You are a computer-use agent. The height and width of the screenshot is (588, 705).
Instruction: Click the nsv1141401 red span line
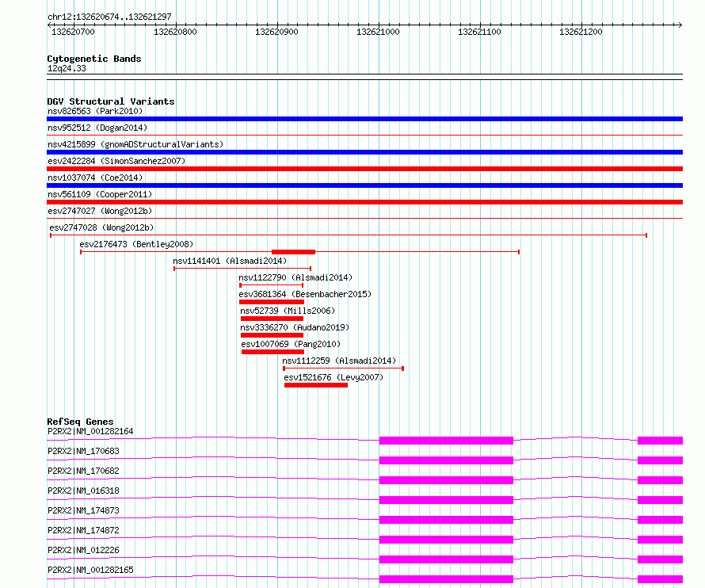point(242,269)
